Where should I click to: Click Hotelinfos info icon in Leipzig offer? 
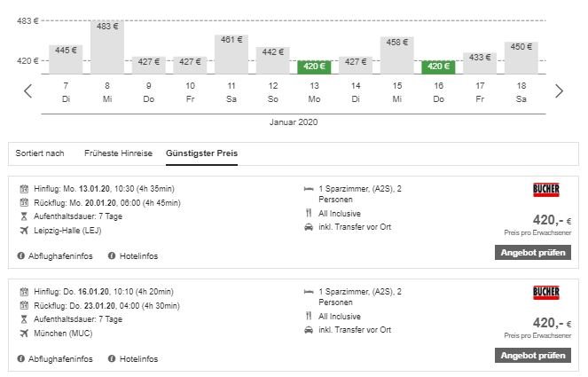(x=112, y=255)
